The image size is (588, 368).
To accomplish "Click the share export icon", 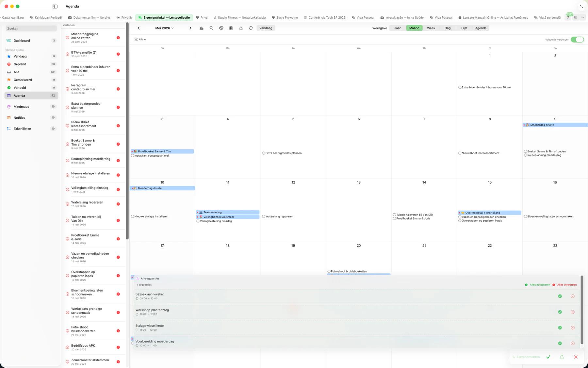I will click(x=241, y=28).
